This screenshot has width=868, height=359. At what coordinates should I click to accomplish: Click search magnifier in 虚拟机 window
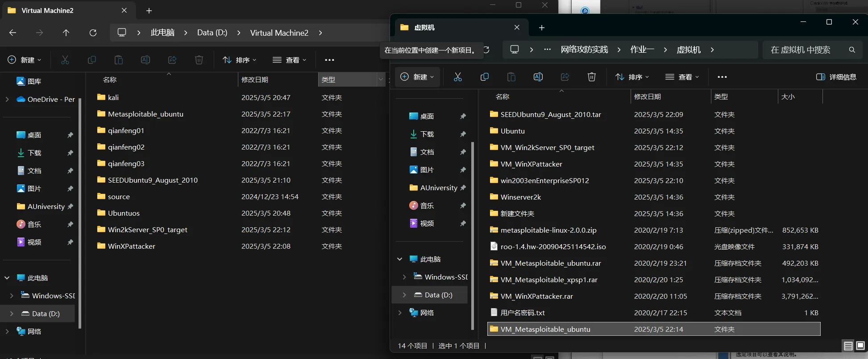(x=852, y=50)
